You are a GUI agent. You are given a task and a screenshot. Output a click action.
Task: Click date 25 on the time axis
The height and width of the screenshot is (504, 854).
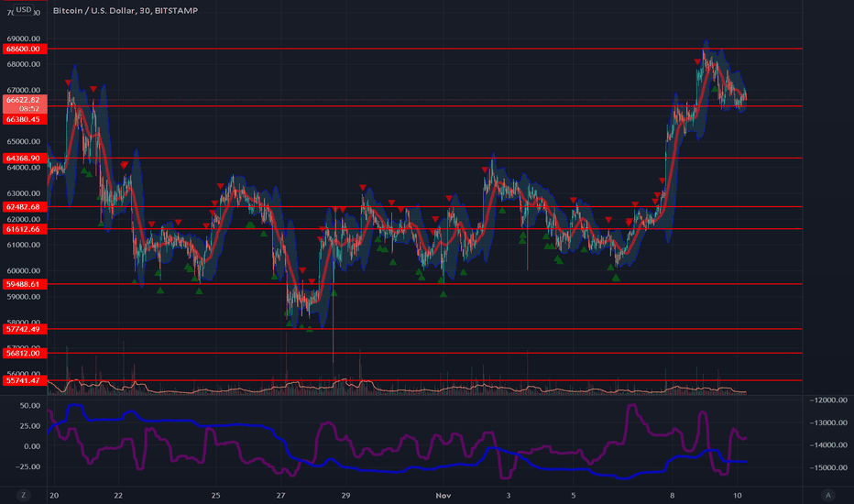pyautogui.click(x=215, y=495)
